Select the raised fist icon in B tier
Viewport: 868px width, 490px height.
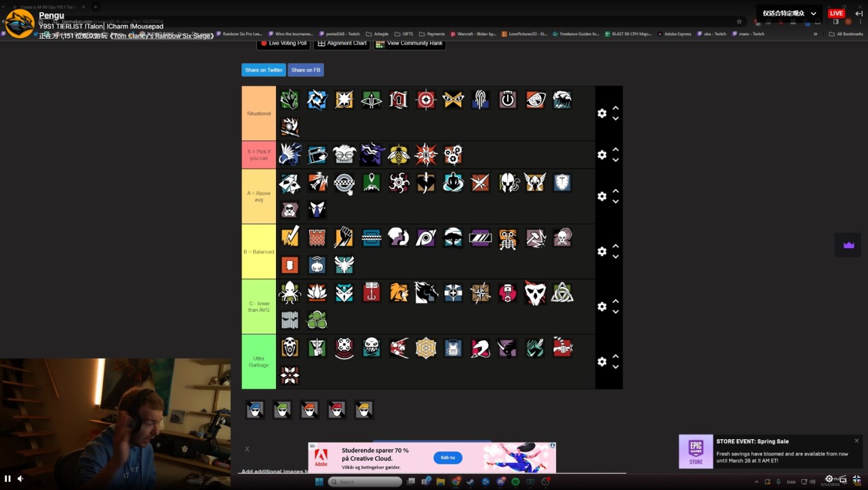pyautogui.click(x=344, y=237)
